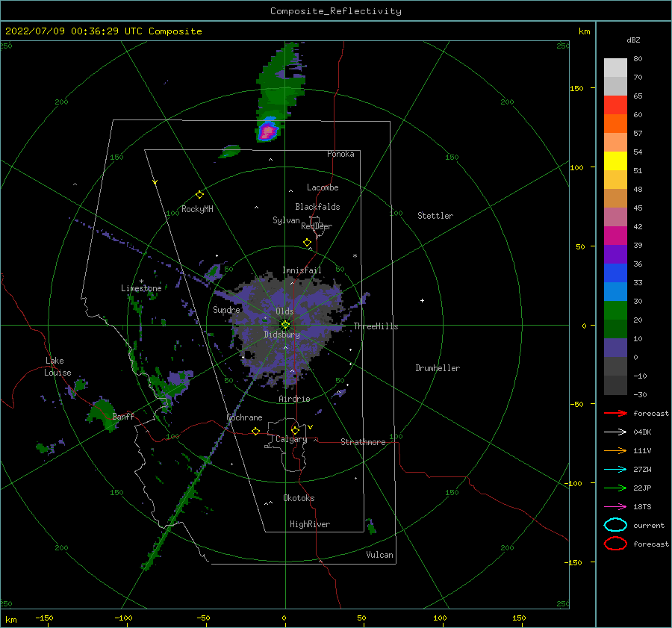The width and height of the screenshot is (672, 628).
Task: Click the magenta storm core north of Ponoka
Action: 267,131
